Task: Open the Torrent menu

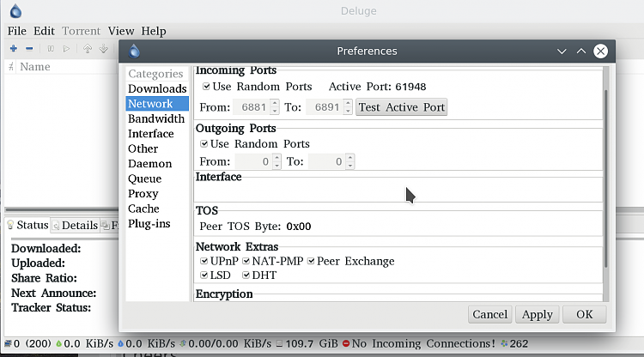Action: pyautogui.click(x=81, y=31)
